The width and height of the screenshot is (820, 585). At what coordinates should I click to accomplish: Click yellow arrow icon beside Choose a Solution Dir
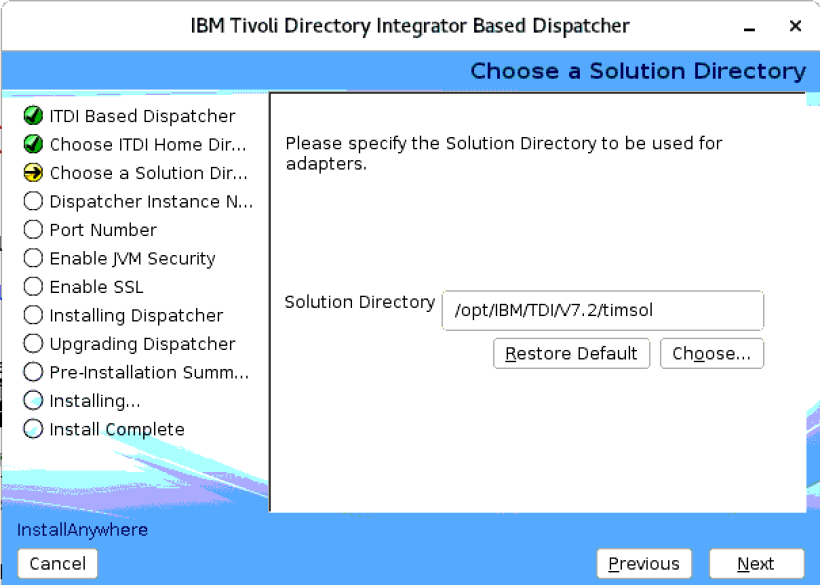coord(33,173)
